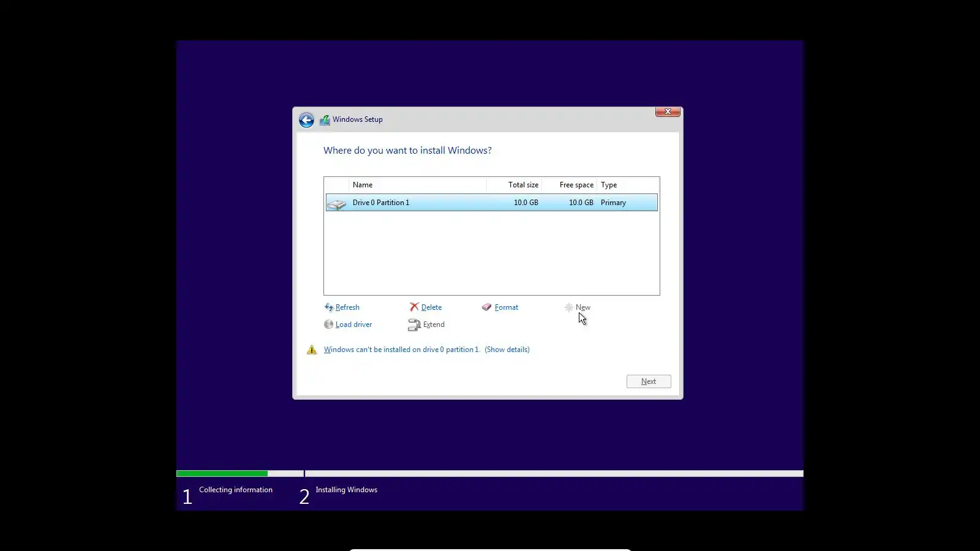Open Load driver link
980x551 pixels.
click(353, 324)
